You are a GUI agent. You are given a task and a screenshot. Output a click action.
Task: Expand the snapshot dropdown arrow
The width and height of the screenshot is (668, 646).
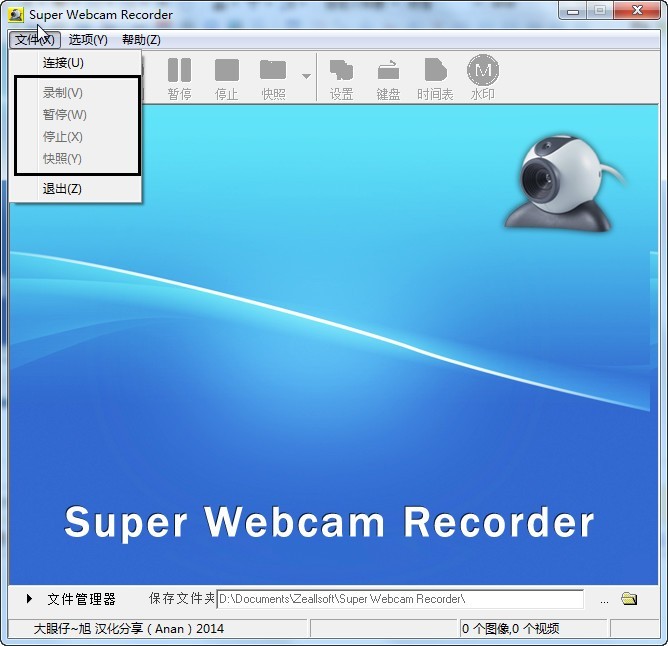[306, 76]
